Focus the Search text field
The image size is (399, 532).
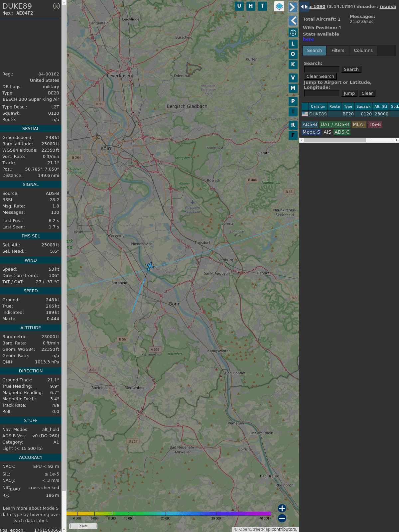(322, 69)
